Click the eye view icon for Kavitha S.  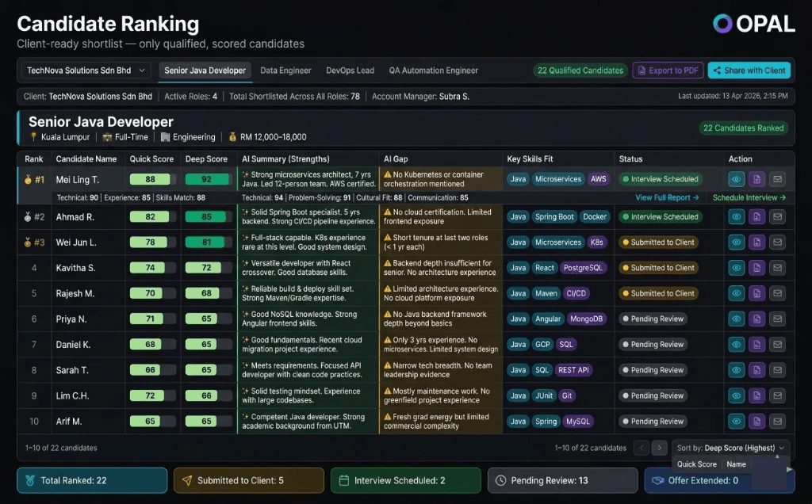point(736,268)
